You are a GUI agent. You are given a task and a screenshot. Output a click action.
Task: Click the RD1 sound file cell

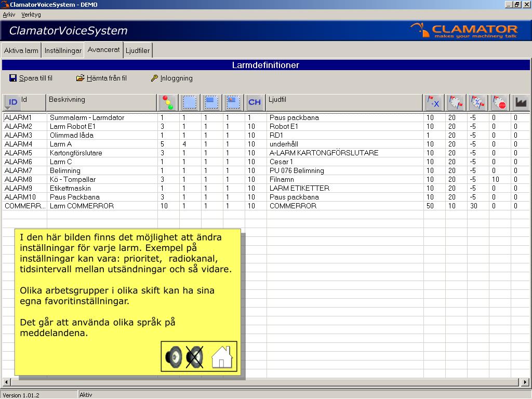click(345, 135)
